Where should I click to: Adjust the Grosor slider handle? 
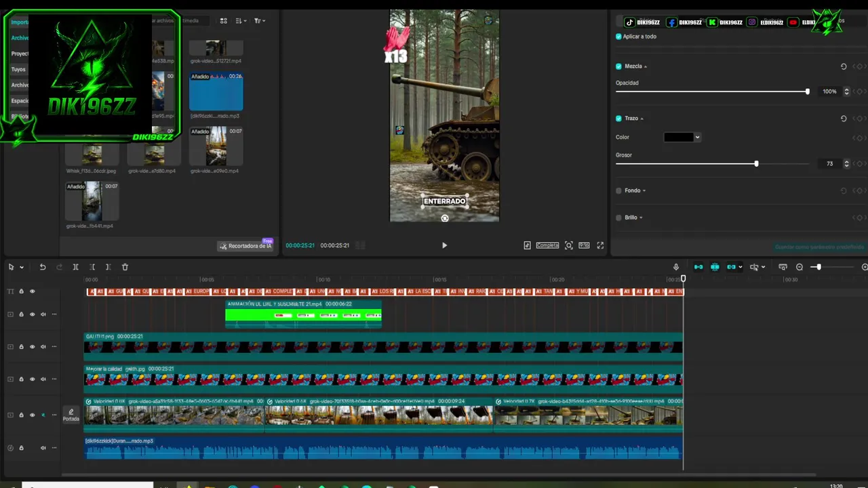[756, 164]
